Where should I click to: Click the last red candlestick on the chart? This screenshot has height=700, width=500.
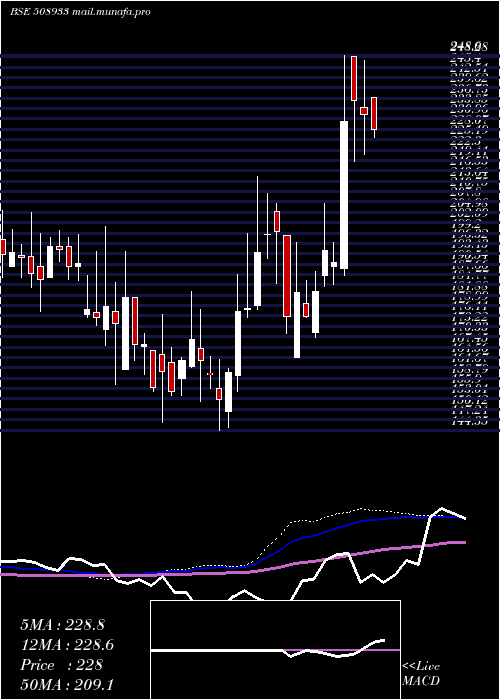pyautogui.click(x=374, y=113)
